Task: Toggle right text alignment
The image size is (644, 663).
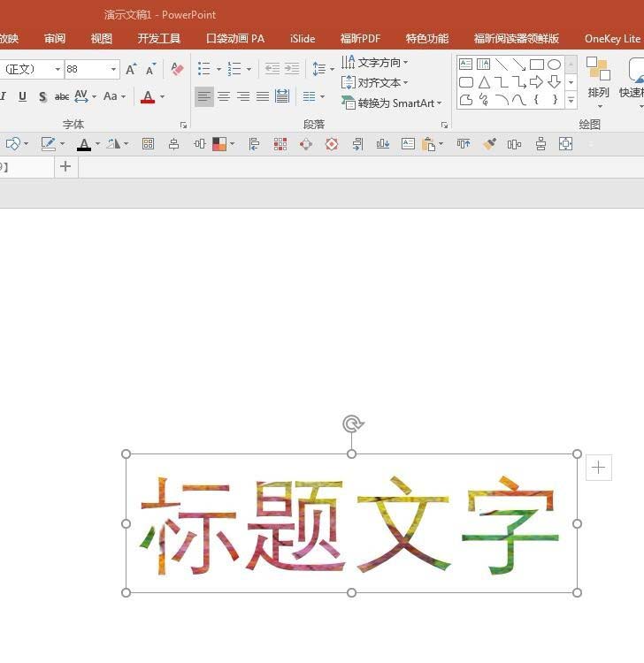Action: click(x=243, y=97)
